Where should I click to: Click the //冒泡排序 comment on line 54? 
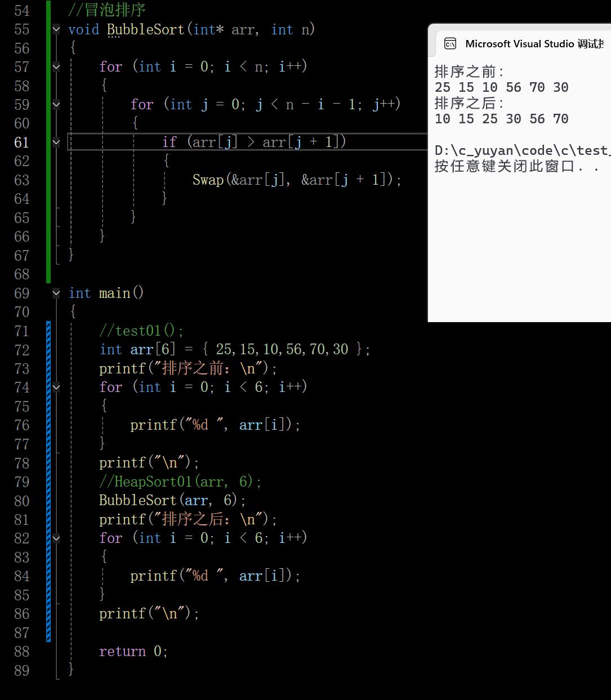tap(107, 10)
